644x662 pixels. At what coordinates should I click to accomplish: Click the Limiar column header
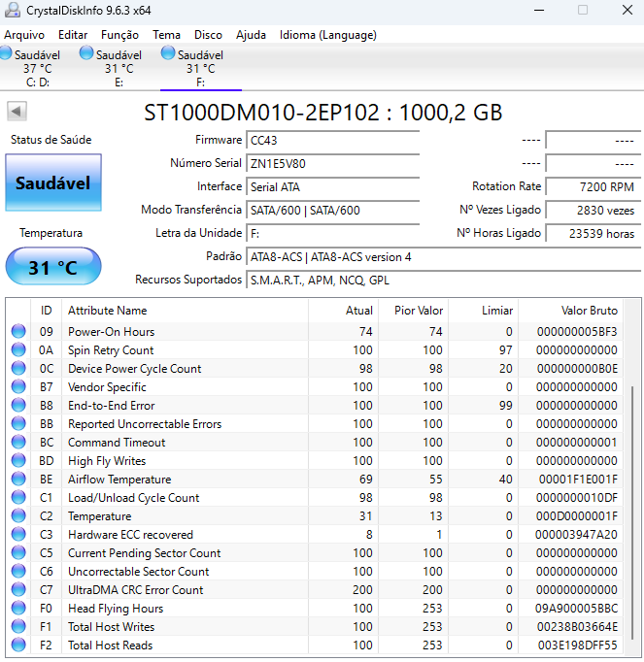point(484,311)
